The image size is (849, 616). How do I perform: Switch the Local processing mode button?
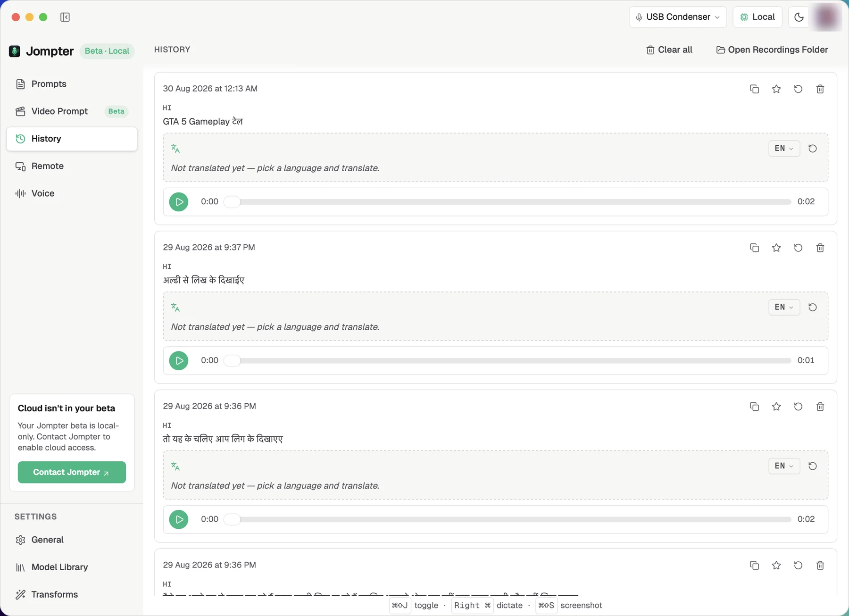757,17
